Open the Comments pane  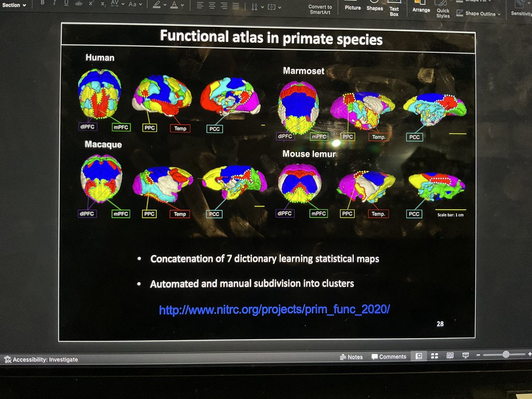389,356
